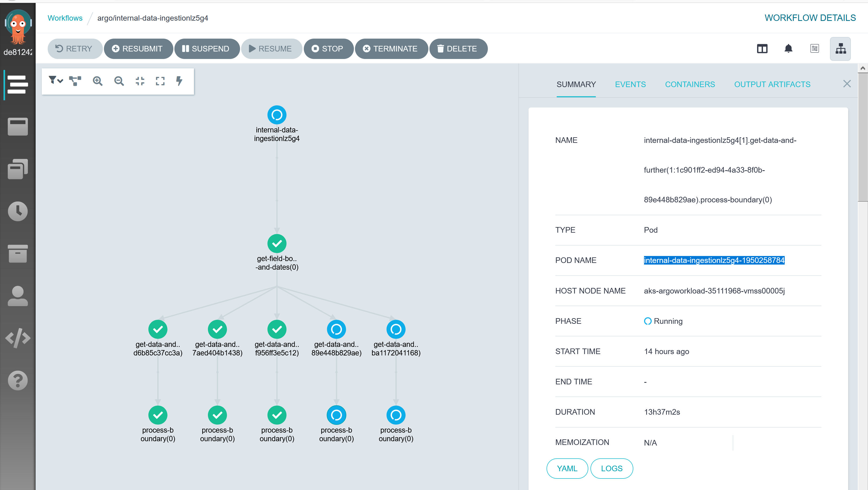Close the node details panel

click(x=847, y=84)
